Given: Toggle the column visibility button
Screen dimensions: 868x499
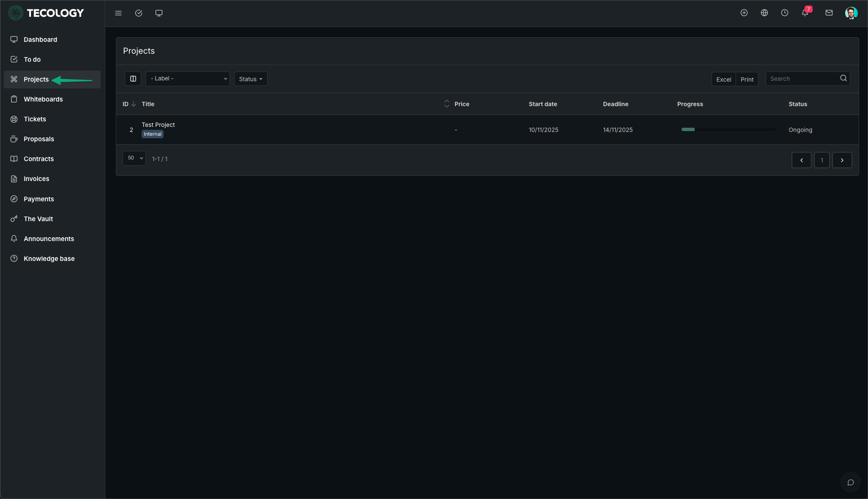Looking at the screenshot, I should tap(133, 79).
